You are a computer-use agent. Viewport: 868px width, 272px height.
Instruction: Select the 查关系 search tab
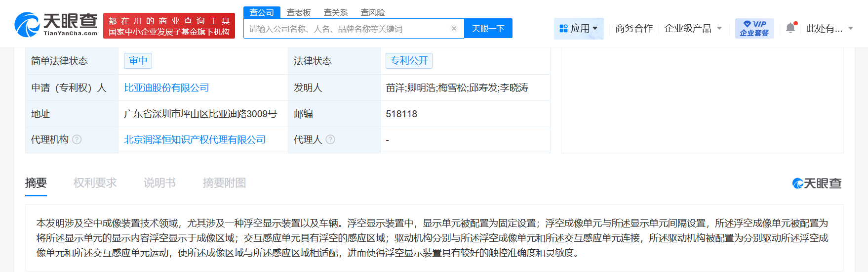[x=336, y=12]
